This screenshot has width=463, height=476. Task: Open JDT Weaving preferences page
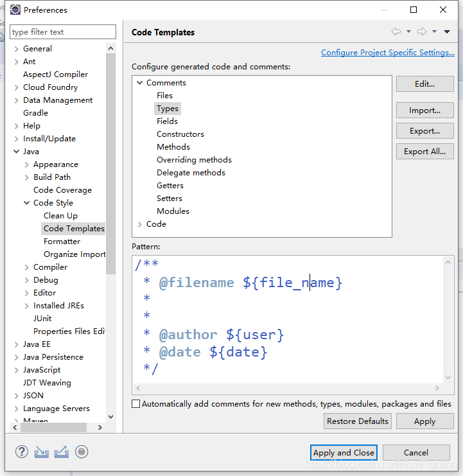click(47, 383)
